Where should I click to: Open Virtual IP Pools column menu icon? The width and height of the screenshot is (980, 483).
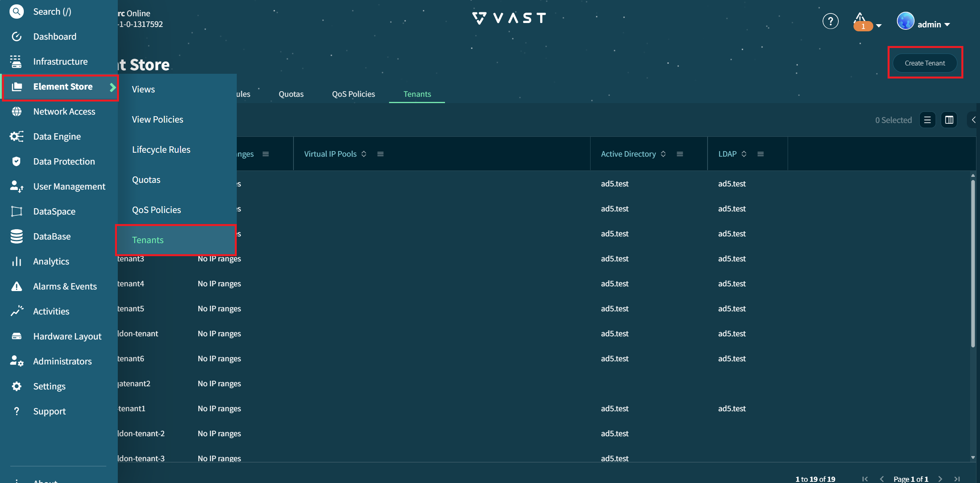380,154
